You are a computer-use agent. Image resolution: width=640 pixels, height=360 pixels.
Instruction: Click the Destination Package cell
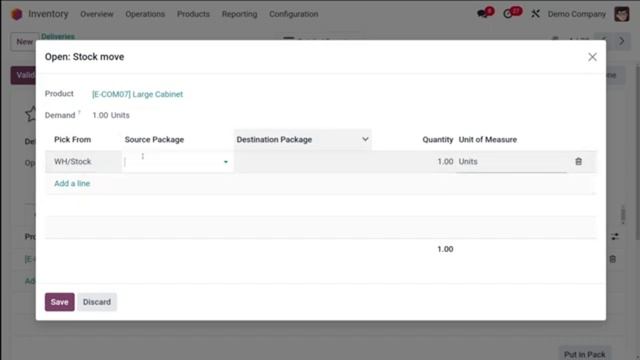click(302, 162)
